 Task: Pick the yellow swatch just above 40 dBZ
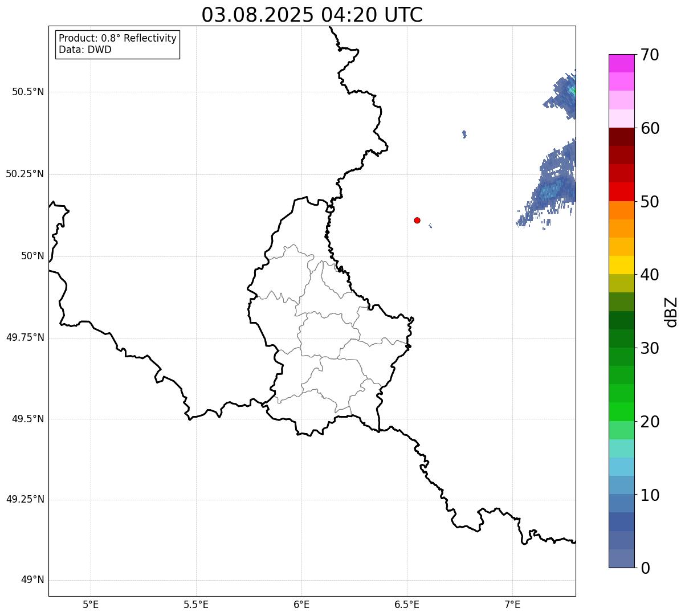[621, 265]
